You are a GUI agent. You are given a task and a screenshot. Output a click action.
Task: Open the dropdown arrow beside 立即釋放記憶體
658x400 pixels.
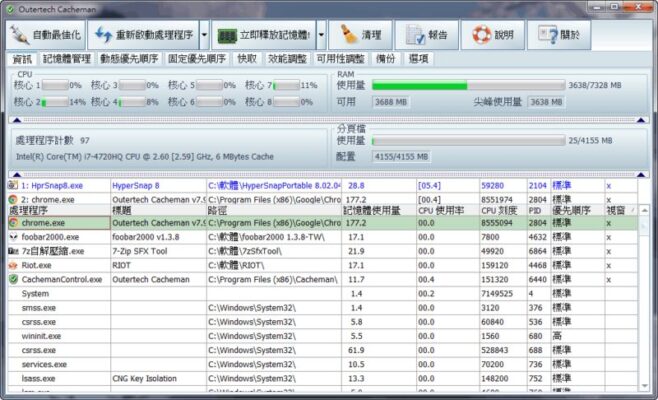[321, 35]
